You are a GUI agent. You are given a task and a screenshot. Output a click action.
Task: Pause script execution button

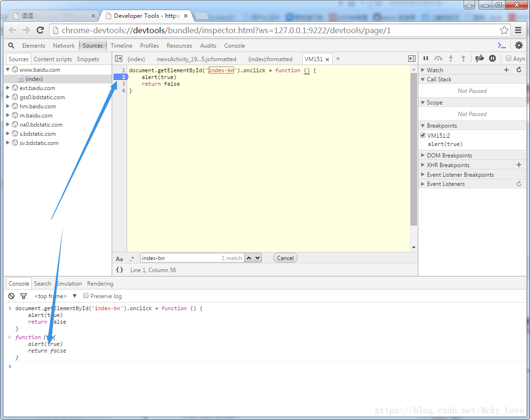point(426,58)
